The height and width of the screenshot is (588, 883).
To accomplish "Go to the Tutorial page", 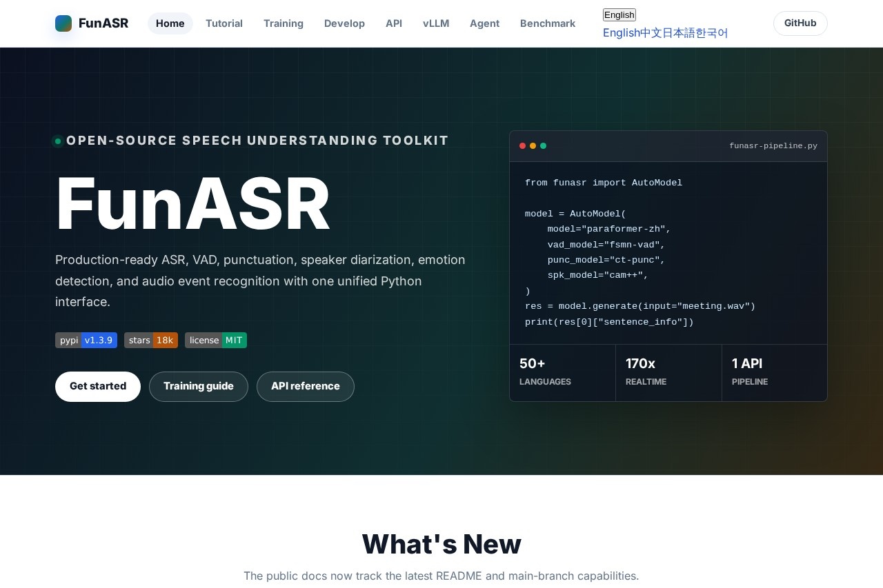I will click(x=224, y=23).
